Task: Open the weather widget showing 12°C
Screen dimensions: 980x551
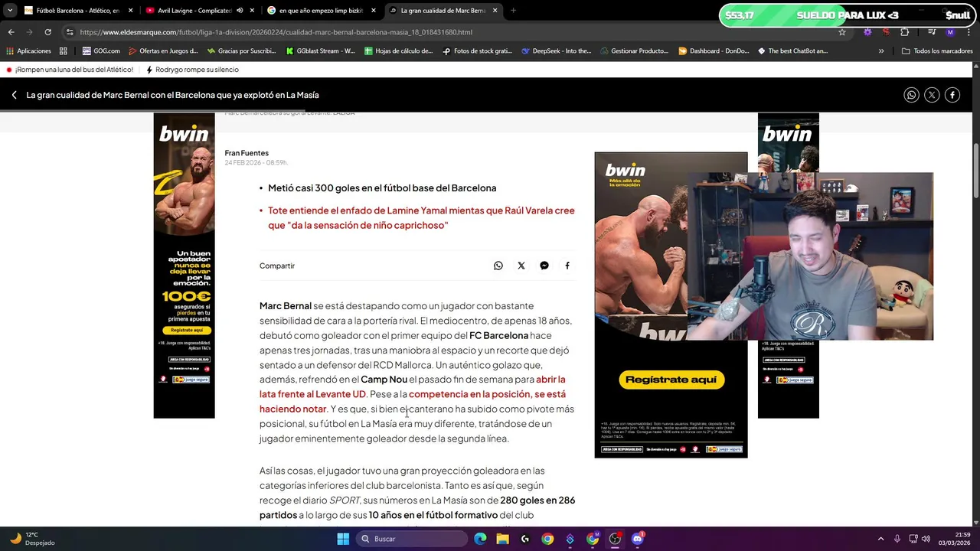Action: (32, 539)
